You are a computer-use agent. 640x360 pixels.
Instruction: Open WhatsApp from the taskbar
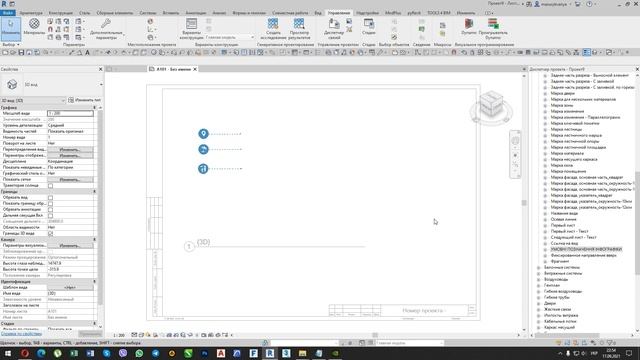[x=139, y=353]
